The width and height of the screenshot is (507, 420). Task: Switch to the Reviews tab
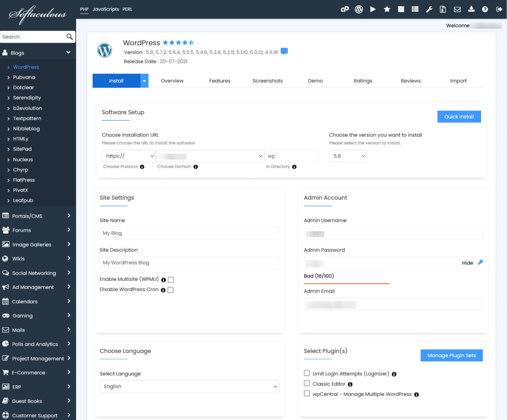point(410,80)
